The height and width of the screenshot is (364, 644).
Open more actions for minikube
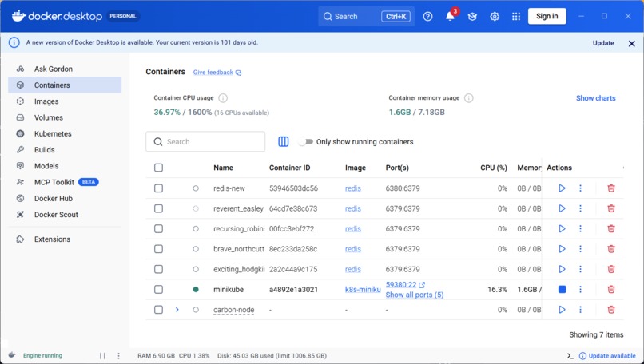coord(580,289)
